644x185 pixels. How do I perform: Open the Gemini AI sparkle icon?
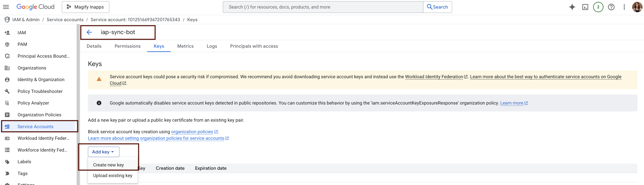tap(572, 7)
